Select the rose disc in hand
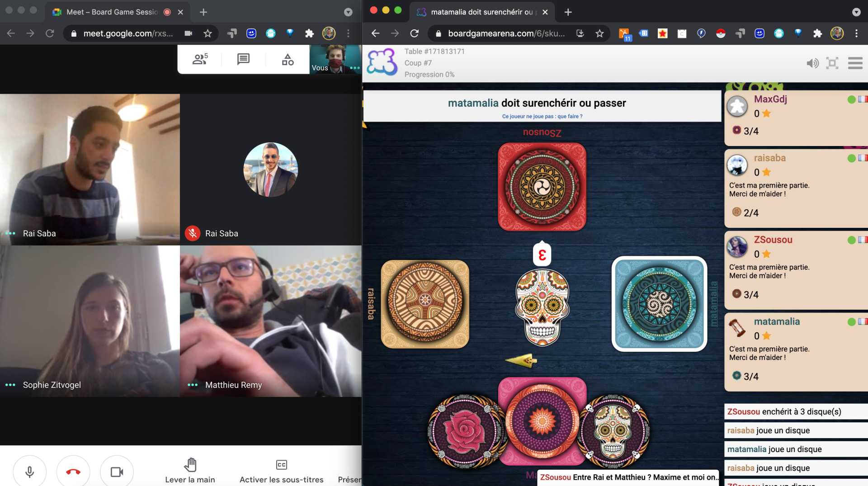The height and width of the screenshot is (486, 868). click(465, 431)
